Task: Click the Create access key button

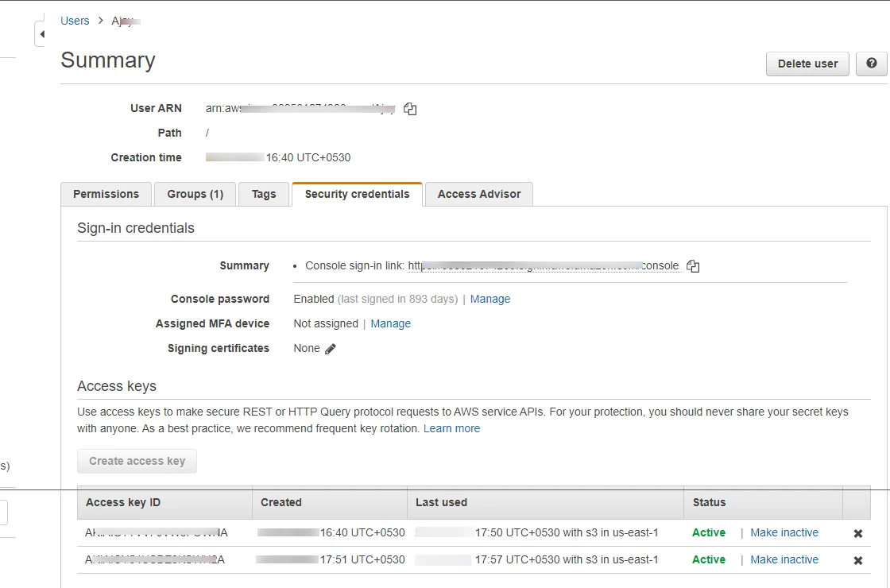Action: 137,462
